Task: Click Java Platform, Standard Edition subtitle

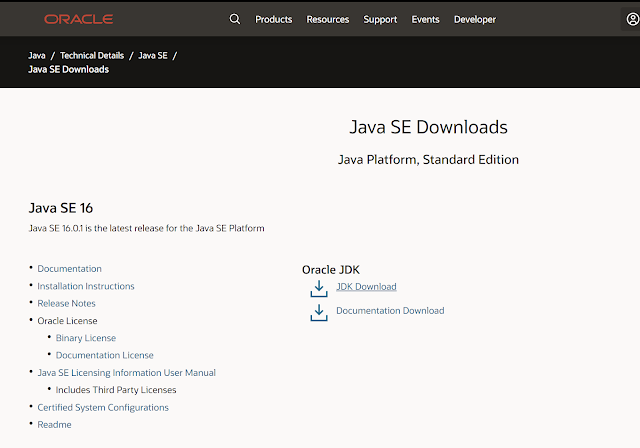Action: [428, 160]
